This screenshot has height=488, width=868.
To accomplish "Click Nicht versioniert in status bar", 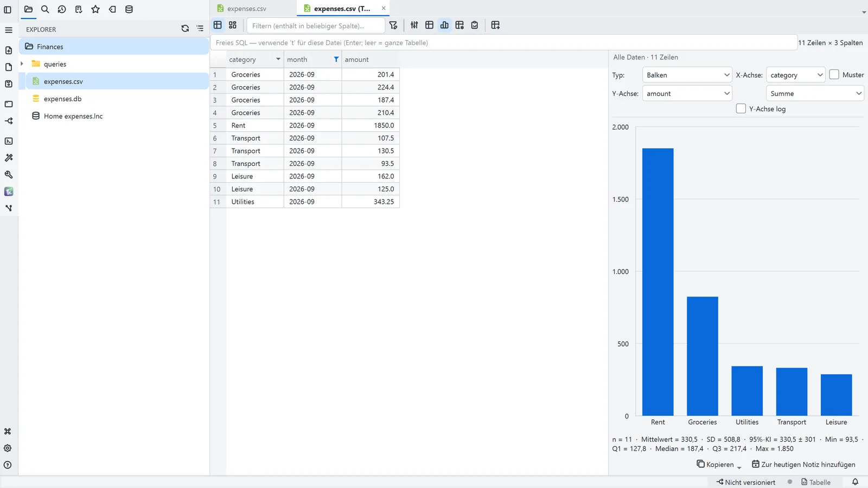I will [x=746, y=482].
